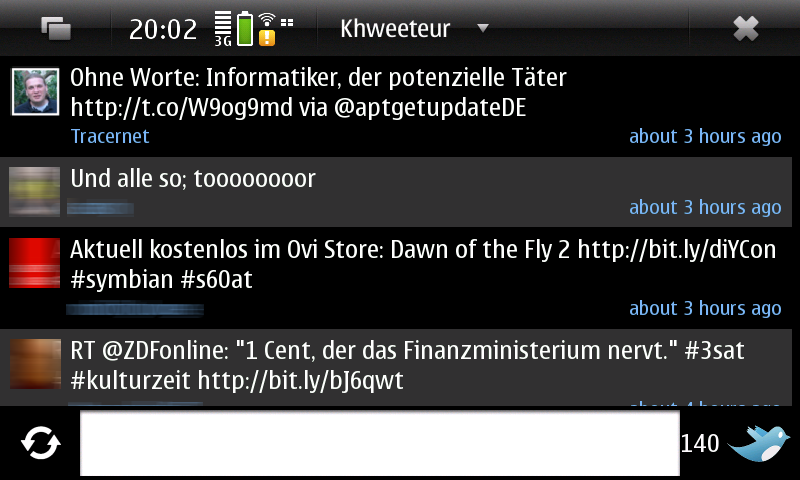
Task: Focus the white tweet compose text field
Action: pos(380,443)
